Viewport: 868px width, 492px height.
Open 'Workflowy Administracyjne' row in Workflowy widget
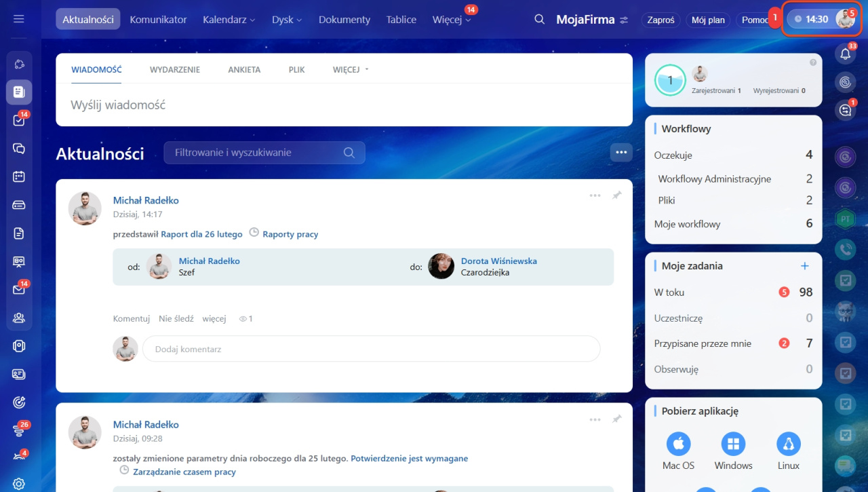[x=733, y=179]
